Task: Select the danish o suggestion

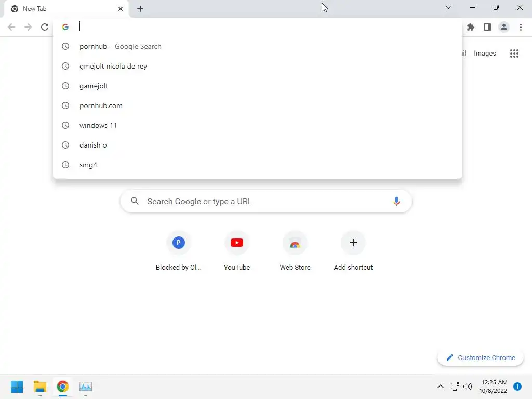Action: (x=258, y=145)
